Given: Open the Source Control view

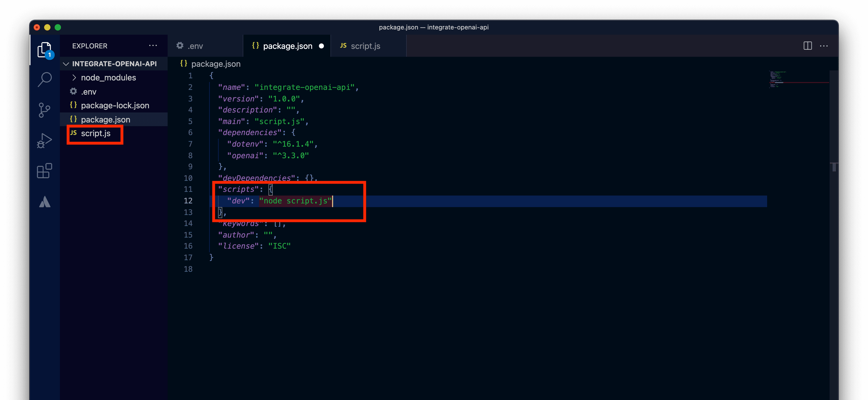Looking at the screenshot, I should coord(44,110).
